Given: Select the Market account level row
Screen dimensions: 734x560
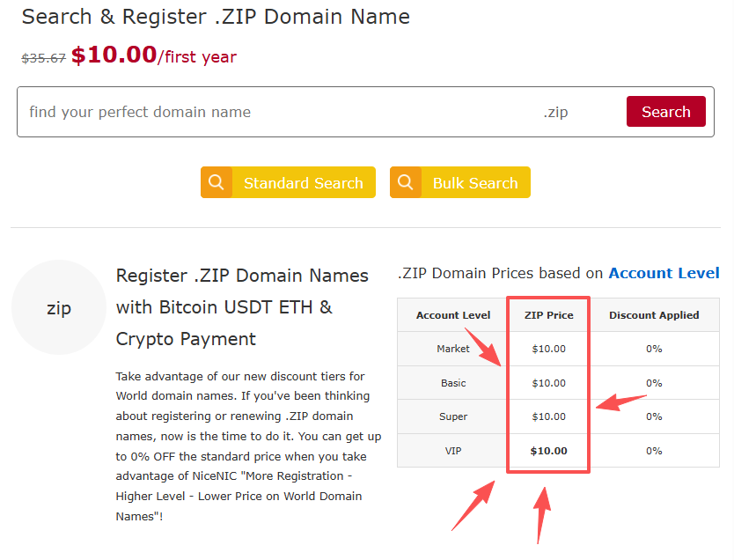Looking at the screenshot, I should click(x=452, y=349).
